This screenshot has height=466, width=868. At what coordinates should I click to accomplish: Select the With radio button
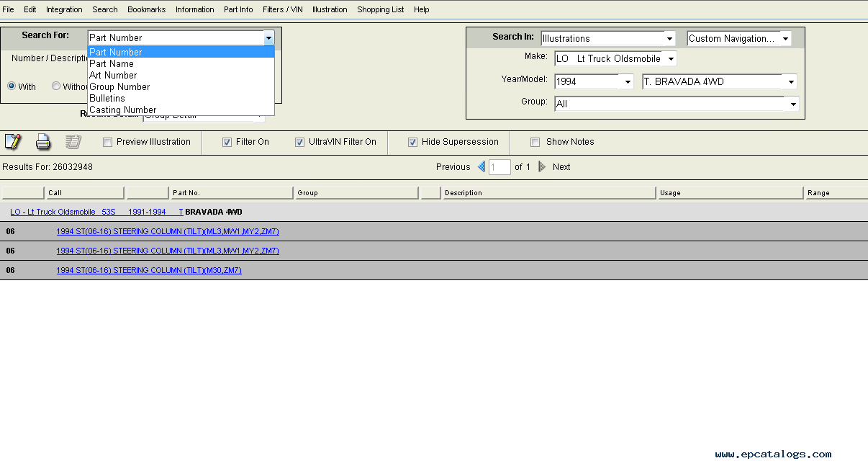12,86
